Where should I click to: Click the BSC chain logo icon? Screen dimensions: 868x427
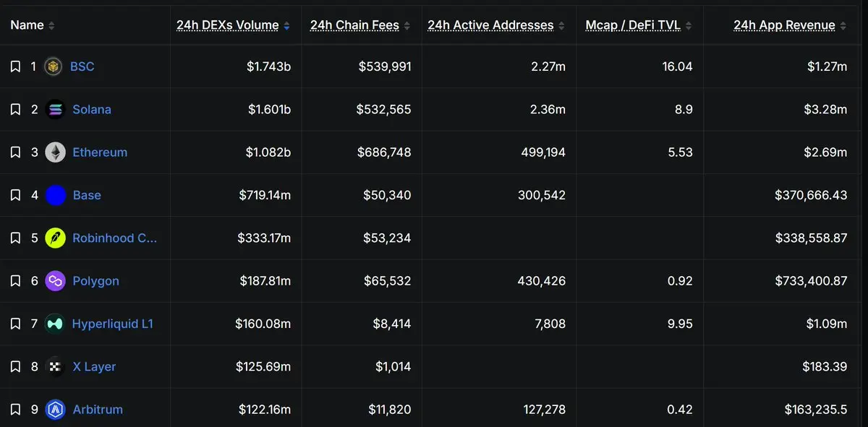click(x=53, y=66)
